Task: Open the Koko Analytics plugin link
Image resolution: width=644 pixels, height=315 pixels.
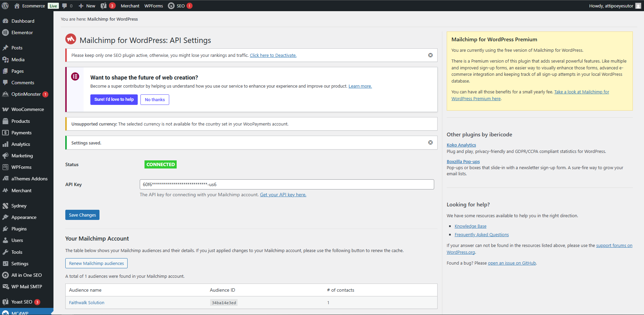Action: (461, 145)
